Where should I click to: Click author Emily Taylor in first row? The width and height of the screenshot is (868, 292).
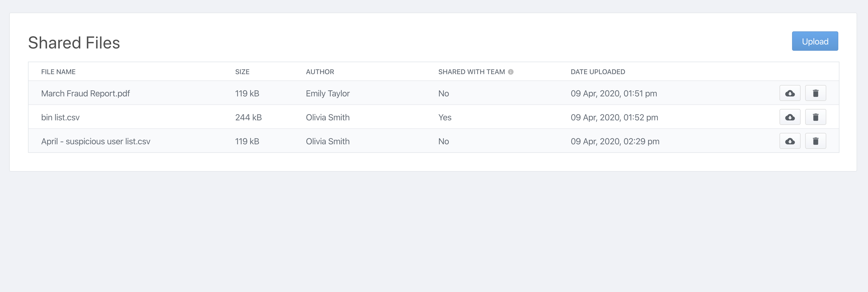327,94
